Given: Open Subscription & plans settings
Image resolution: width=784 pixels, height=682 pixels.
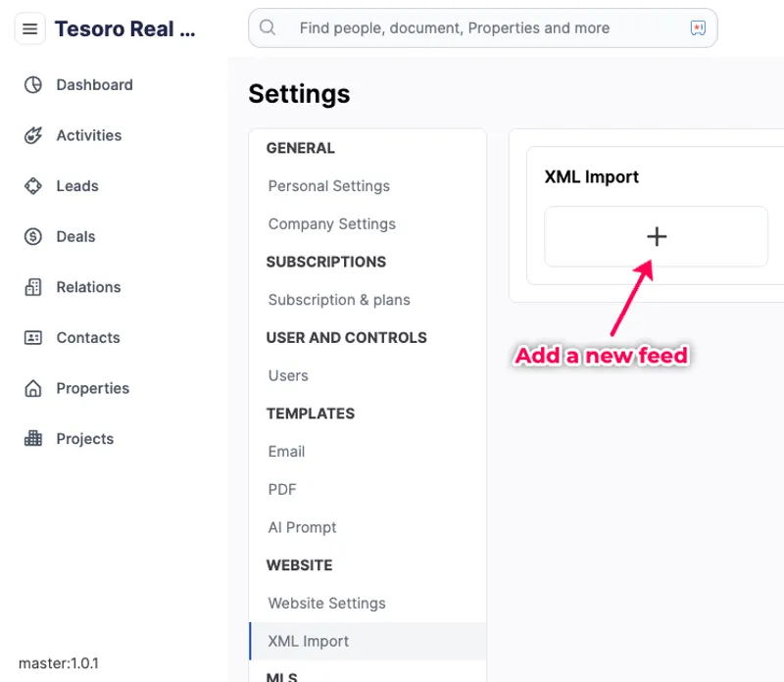Looking at the screenshot, I should pos(339,300).
